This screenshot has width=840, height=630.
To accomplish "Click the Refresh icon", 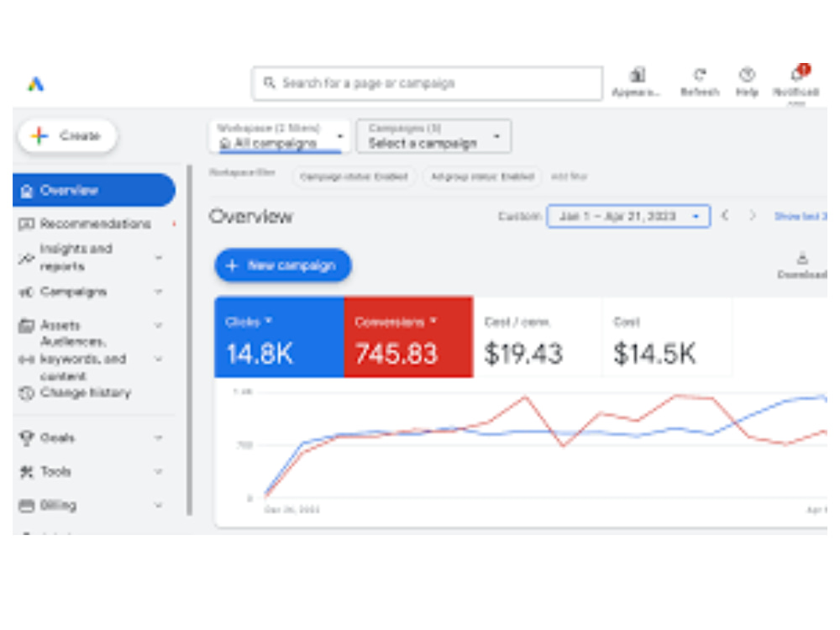I will click(700, 75).
